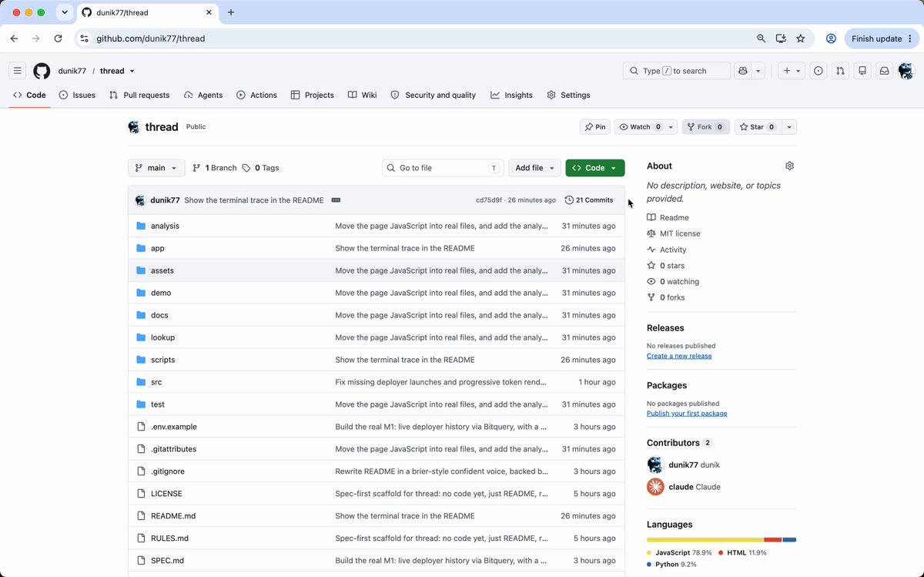Switch to the Issues tab
This screenshot has height=577, width=924.
click(x=77, y=95)
